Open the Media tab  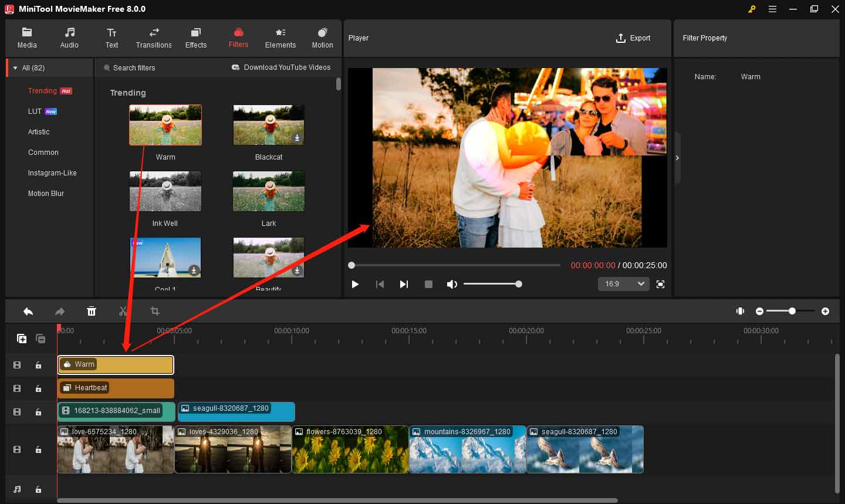27,38
